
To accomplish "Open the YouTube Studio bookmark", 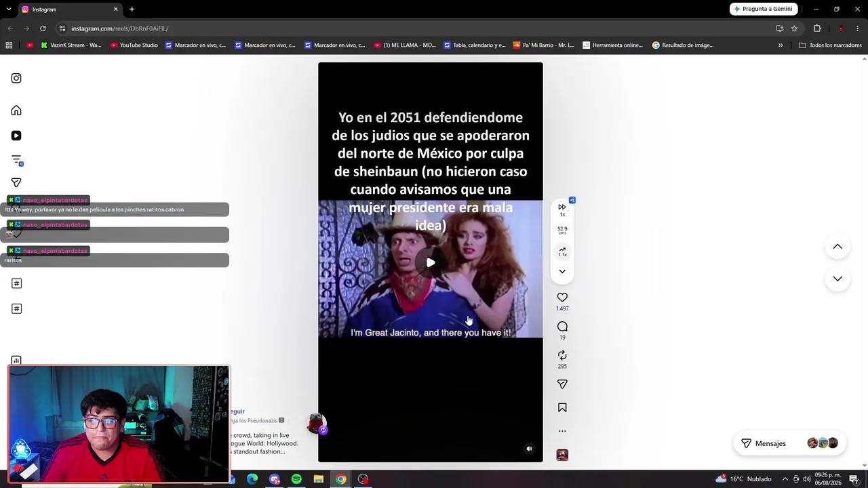I will click(x=134, y=45).
